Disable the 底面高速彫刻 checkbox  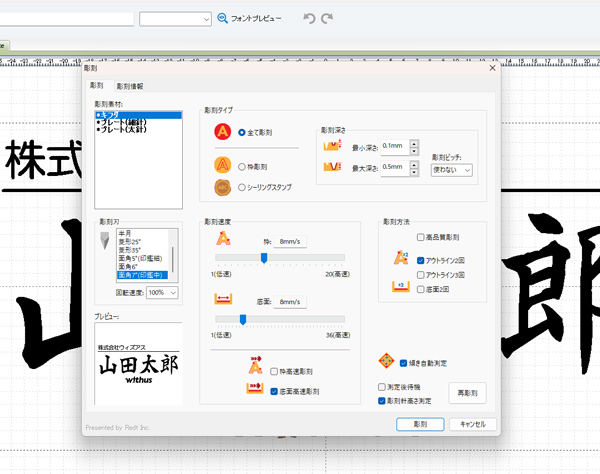pos(274,391)
